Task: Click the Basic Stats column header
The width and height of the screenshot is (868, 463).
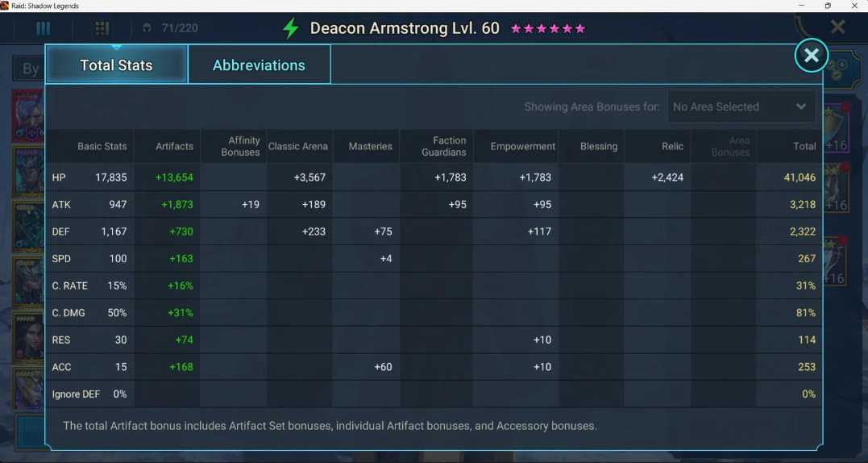Action: [102, 146]
